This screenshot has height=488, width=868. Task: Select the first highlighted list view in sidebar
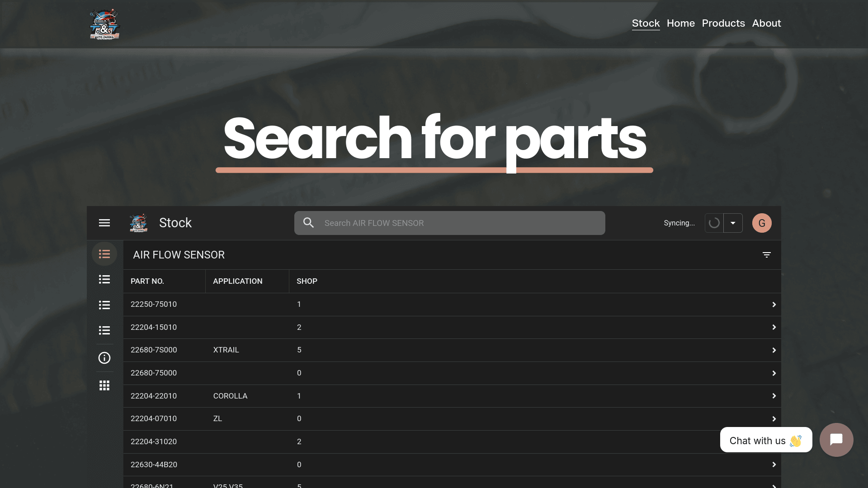tap(104, 254)
